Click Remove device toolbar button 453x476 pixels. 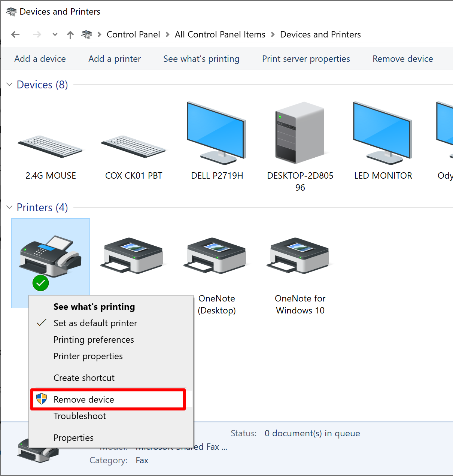(x=403, y=59)
